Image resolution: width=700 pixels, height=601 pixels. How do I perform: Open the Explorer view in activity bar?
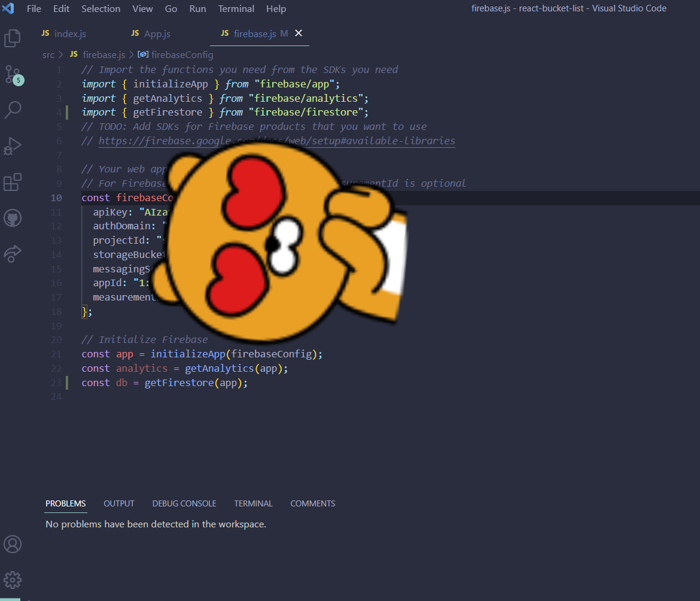point(13,38)
